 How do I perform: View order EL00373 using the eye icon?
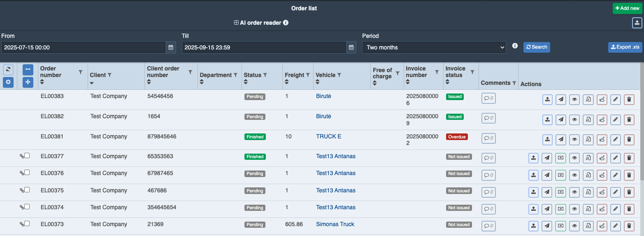pos(574,226)
